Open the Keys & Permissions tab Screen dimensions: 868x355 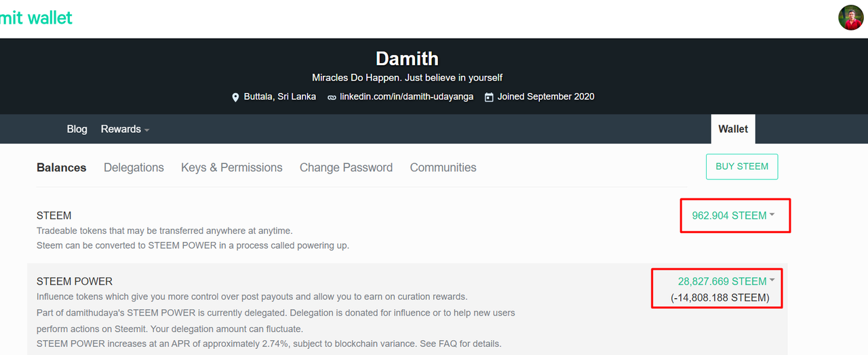coord(232,167)
